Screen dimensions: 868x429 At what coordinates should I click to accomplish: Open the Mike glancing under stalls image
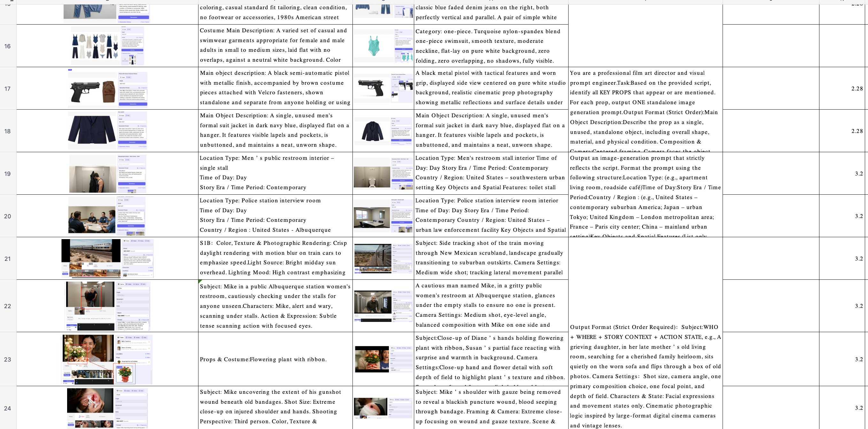coord(384,306)
